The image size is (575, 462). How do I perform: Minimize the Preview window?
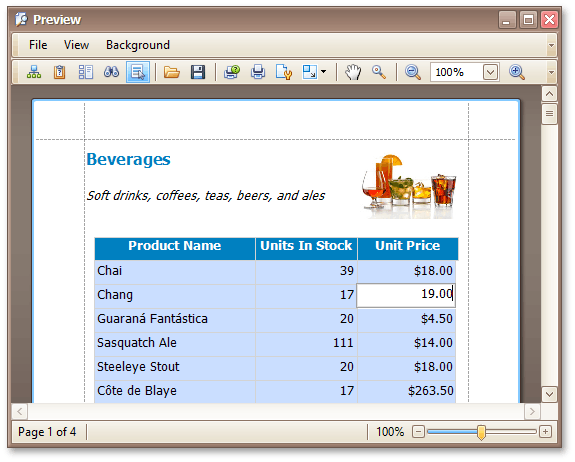point(507,19)
